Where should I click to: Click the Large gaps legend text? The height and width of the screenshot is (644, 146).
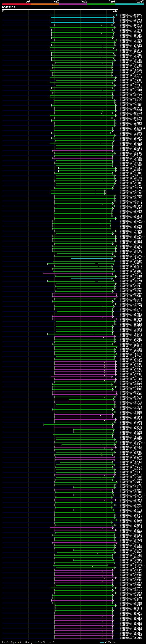click(x=28, y=642)
